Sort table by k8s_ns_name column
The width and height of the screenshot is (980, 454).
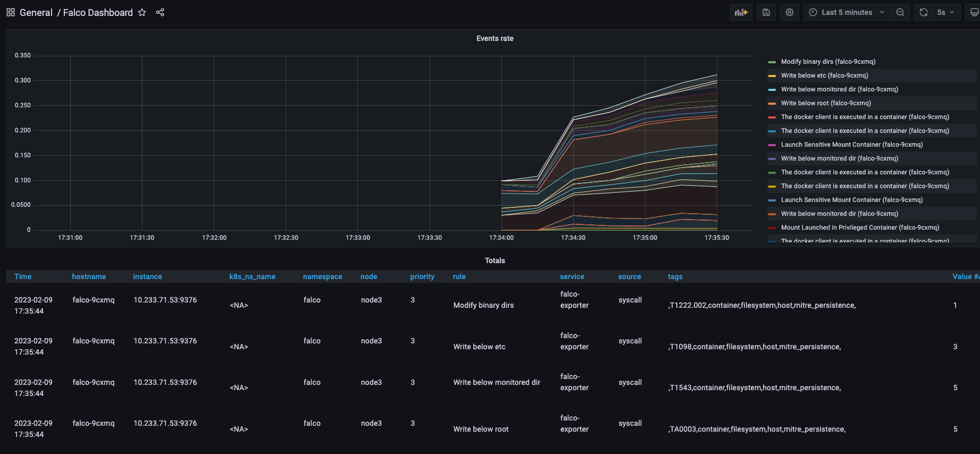pos(252,276)
